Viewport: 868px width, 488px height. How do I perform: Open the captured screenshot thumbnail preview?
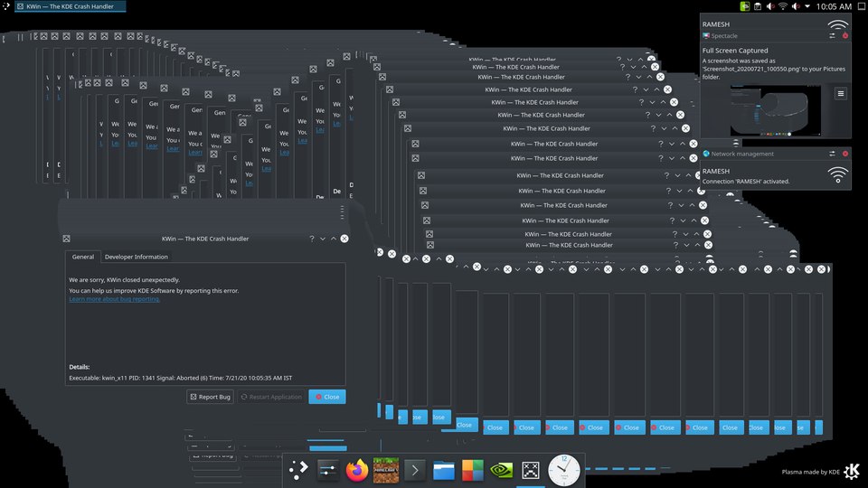[x=775, y=110]
